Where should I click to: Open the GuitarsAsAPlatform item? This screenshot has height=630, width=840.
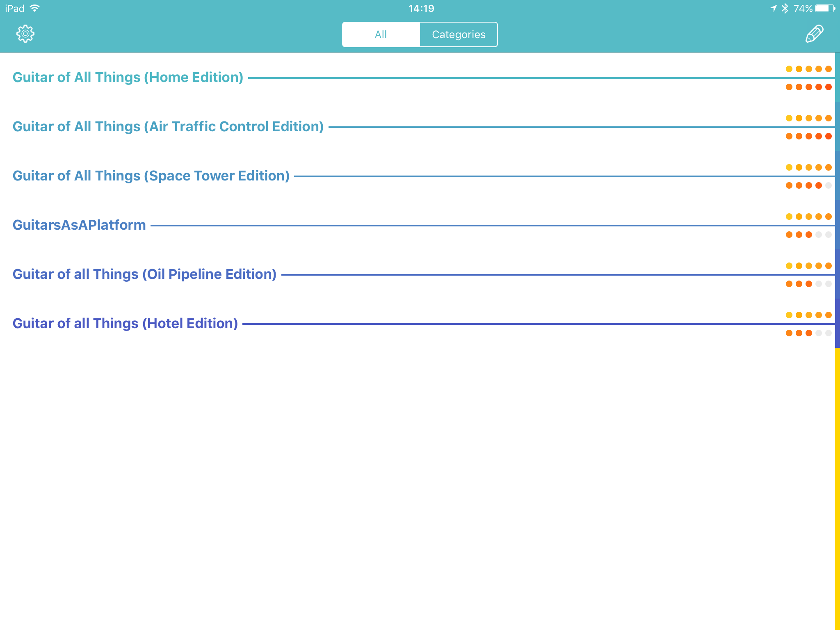click(79, 225)
